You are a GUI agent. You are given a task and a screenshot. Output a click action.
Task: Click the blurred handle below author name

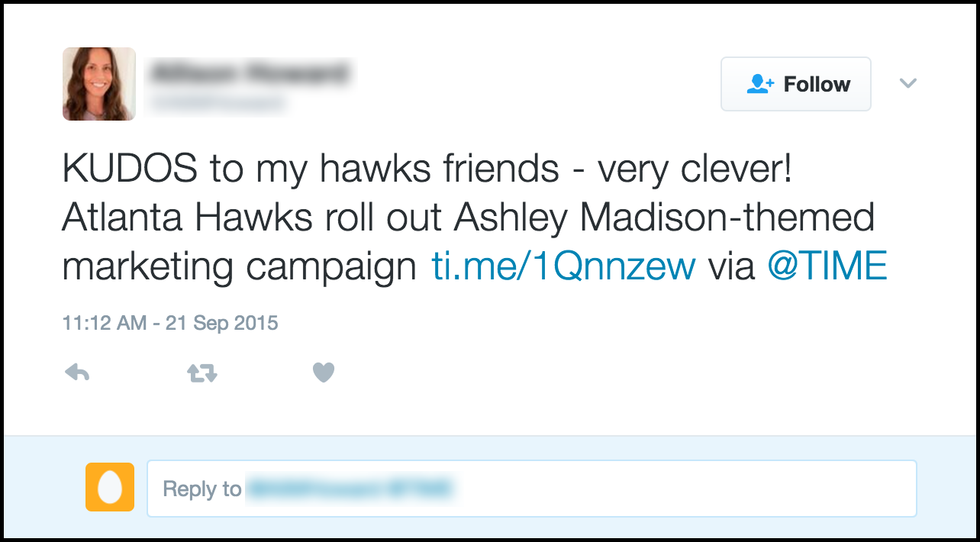pos(218,103)
